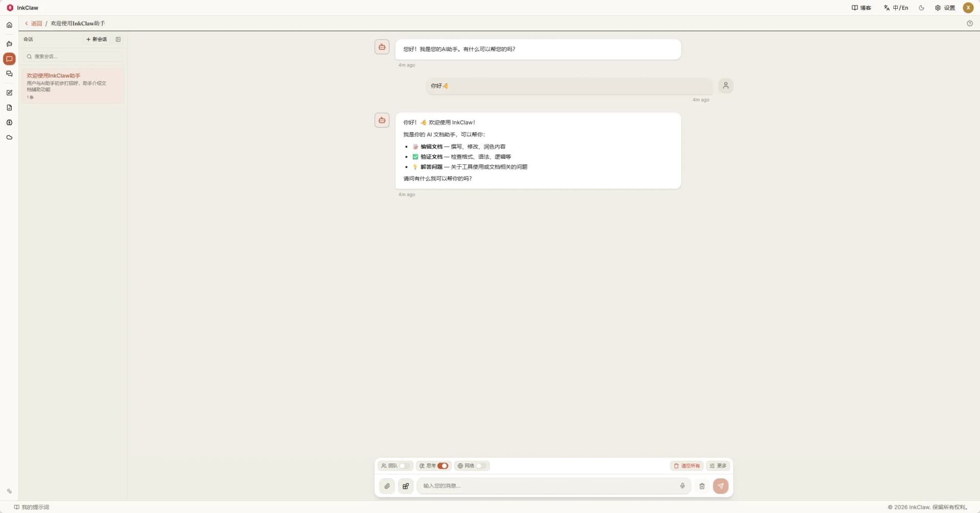Open the cloud icon in the left sidebar
Viewport: 980px width, 513px height.
[9, 137]
